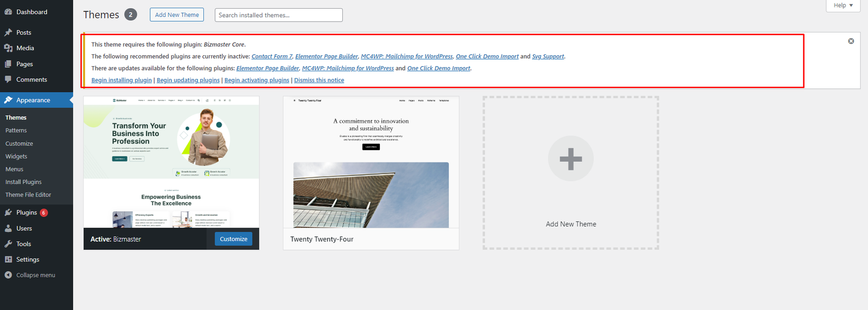Focus the Search installed themes field
The image size is (868, 310).
point(278,15)
